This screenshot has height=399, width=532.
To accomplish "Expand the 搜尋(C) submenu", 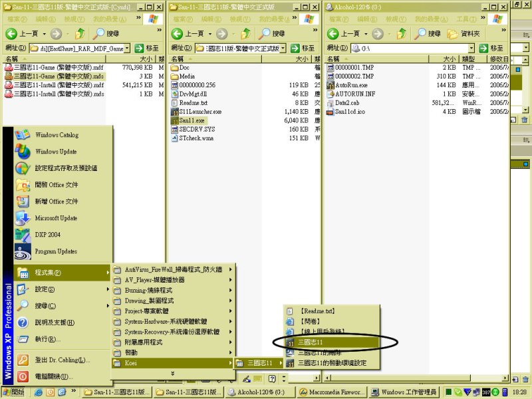I will coord(63,306).
